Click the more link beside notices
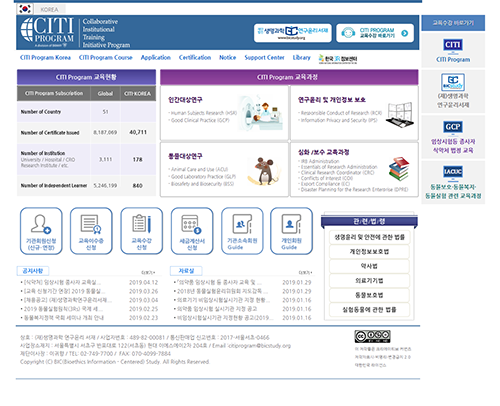This screenshot has height=406, width=500. click(148, 273)
